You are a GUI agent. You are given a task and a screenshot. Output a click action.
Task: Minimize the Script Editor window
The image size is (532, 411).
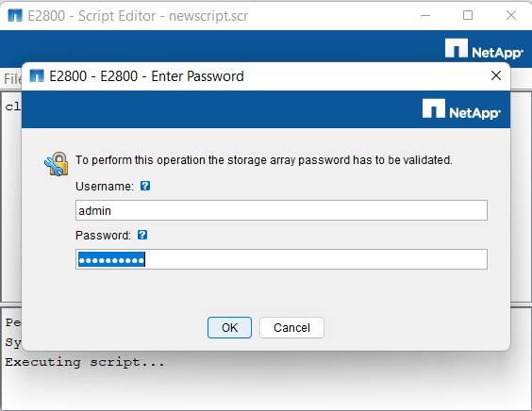[425, 16]
